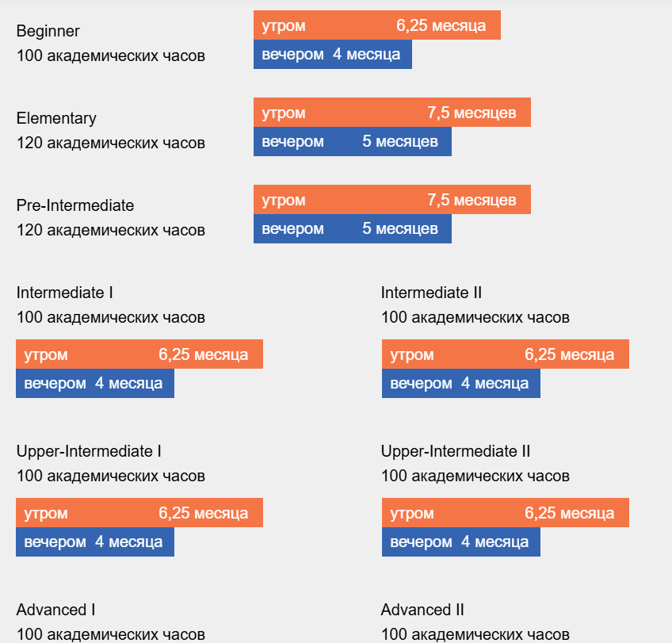Select Upper-Intermediate I morning утром bar

pos(139,513)
